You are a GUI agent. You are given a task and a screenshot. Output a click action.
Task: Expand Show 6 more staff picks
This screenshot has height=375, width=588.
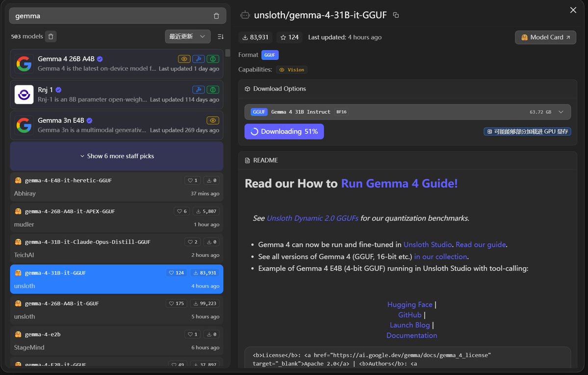(x=117, y=156)
